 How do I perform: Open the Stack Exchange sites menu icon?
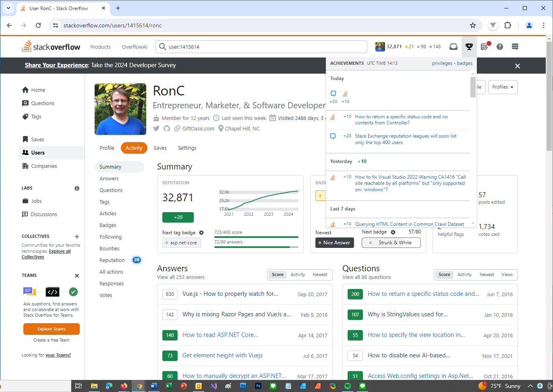[515, 47]
